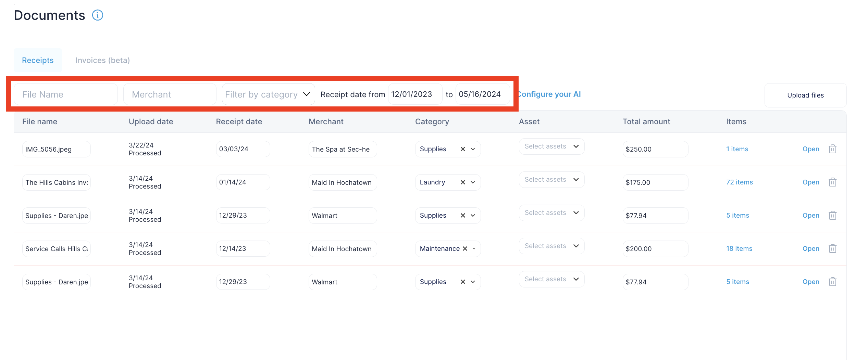Edit the IMG_5056.jpeg file name field

[x=57, y=149]
